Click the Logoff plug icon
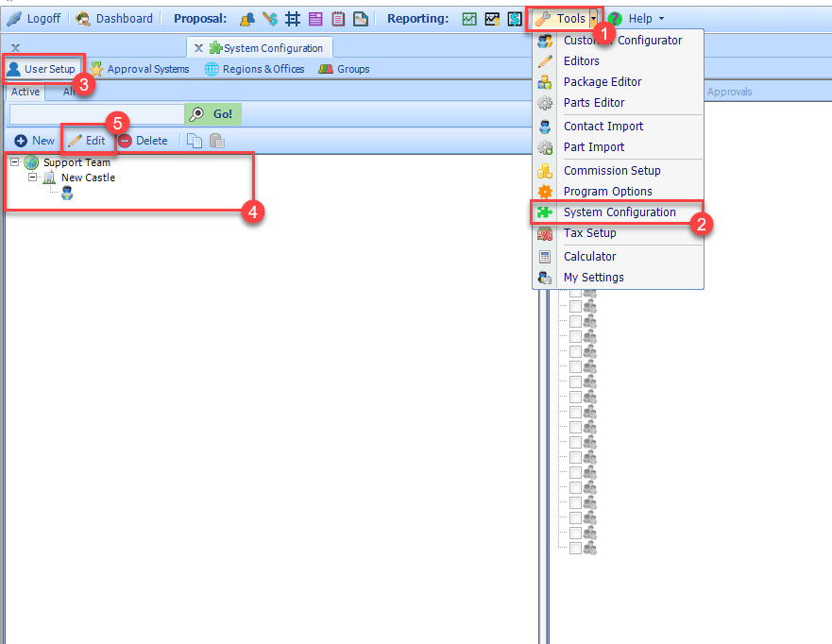 pos(15,19)
